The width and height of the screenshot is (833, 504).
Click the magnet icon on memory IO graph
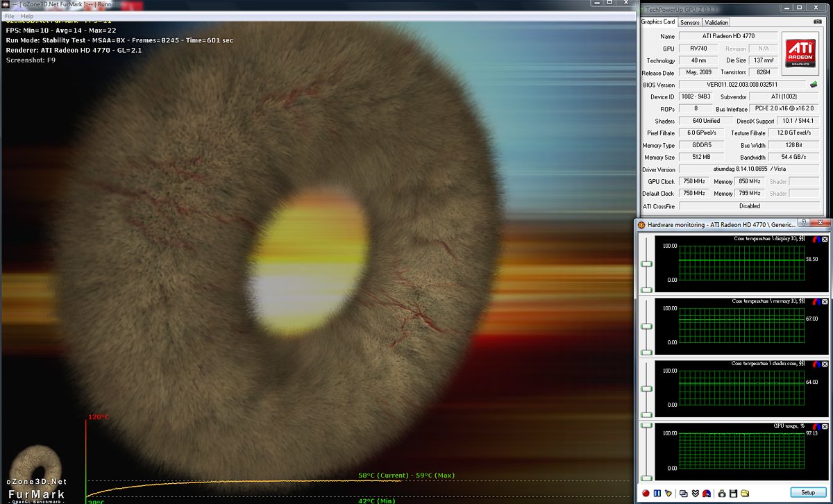(816, 301)
